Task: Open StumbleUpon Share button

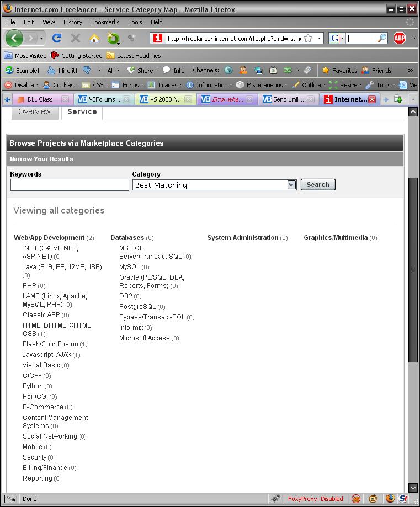Action: pyautogui.click(x=142, y=70)
